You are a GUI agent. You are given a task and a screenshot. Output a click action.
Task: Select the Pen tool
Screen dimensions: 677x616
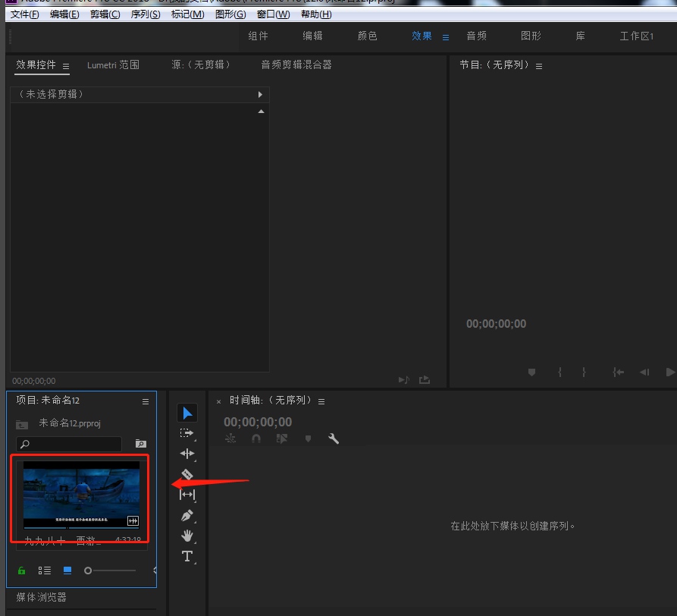point(186,515)
